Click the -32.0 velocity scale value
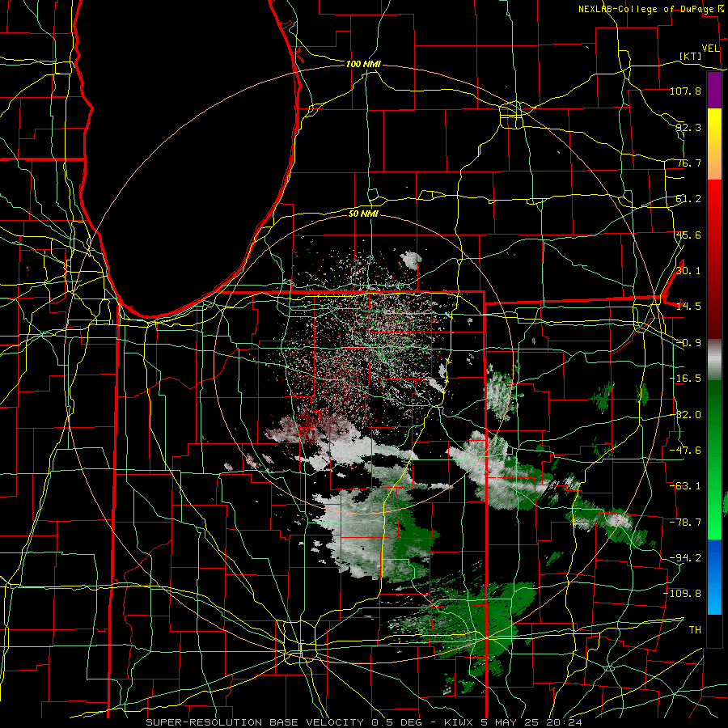The width and height of the screenshot is (728, 728). coord(685,415)
